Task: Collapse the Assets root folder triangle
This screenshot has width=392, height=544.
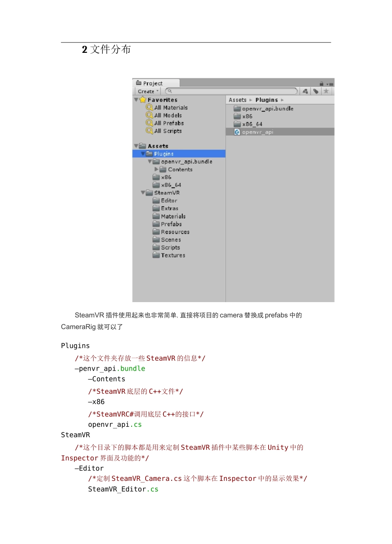Action: pos(136,146)
